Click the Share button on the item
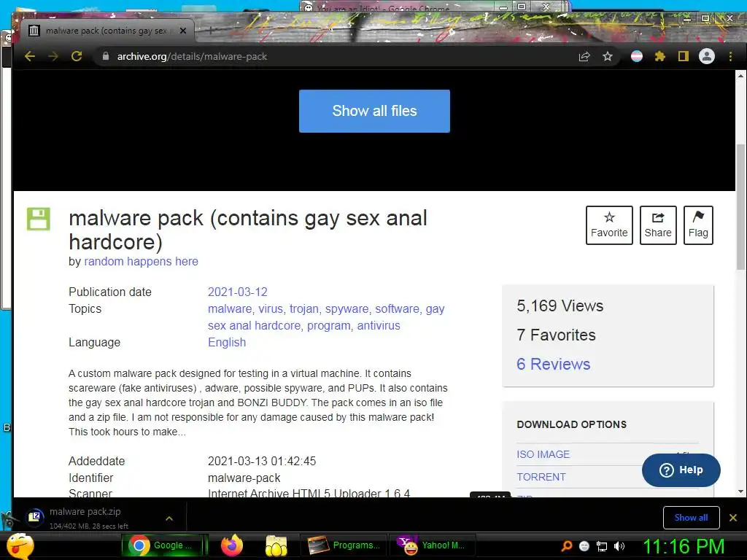Screen dimensions: 747x560 [x=658, y=225]
